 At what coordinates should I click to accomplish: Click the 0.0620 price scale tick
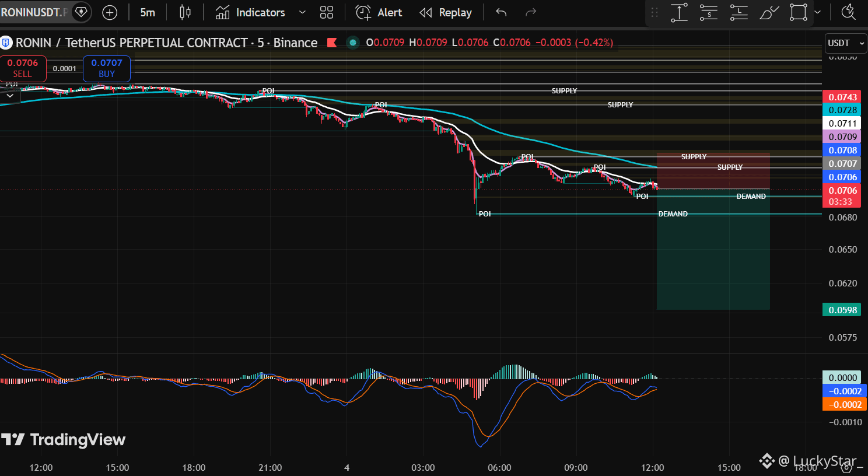(842, 283)
